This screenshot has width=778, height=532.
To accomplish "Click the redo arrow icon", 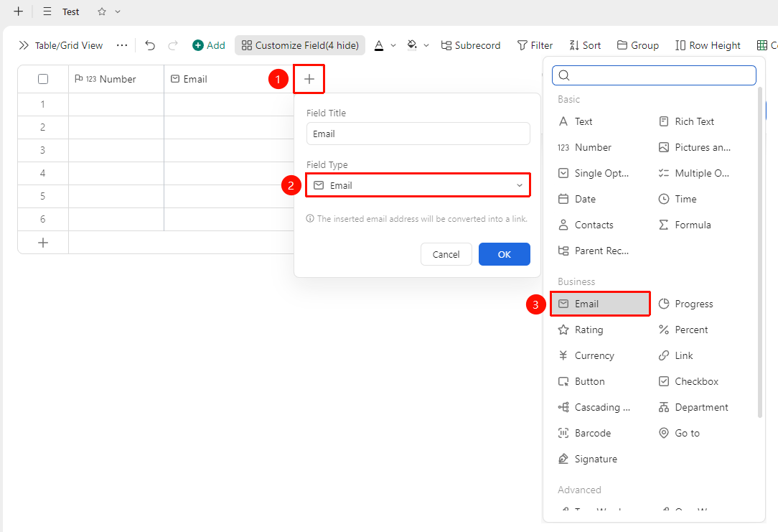I will coord(173,46).
